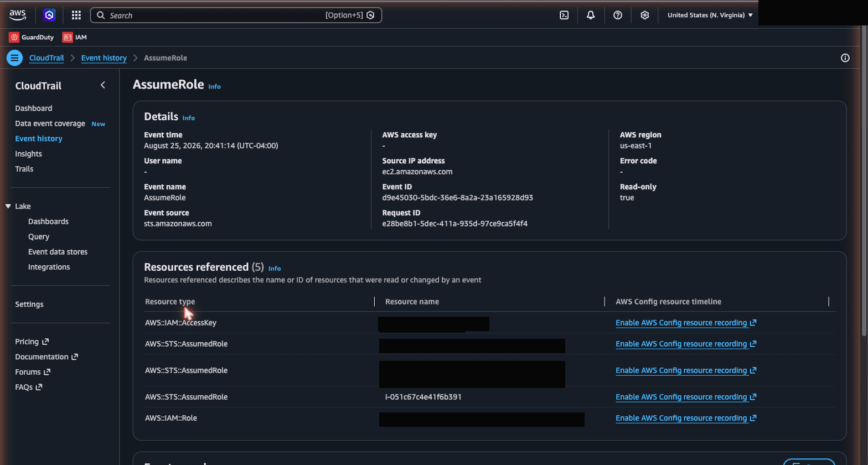
Task: Open Data event coverage in sidebar
Action: click(x=50, y=123)
